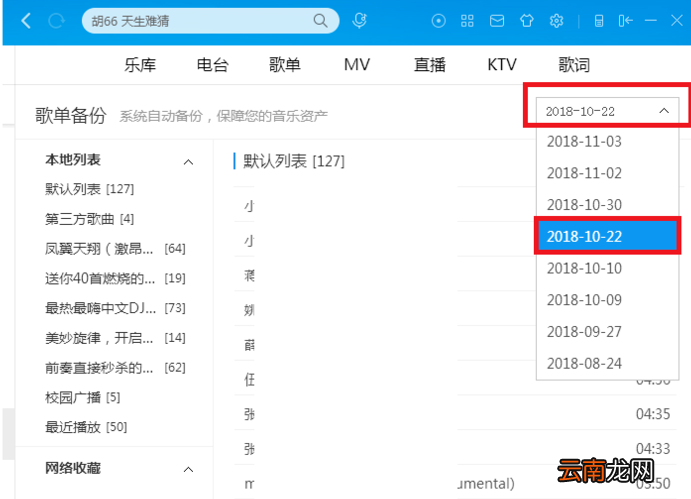Screen dimensions: 691x499
Task: Click the disc-shaped player icon
Action: coord(438,21)
